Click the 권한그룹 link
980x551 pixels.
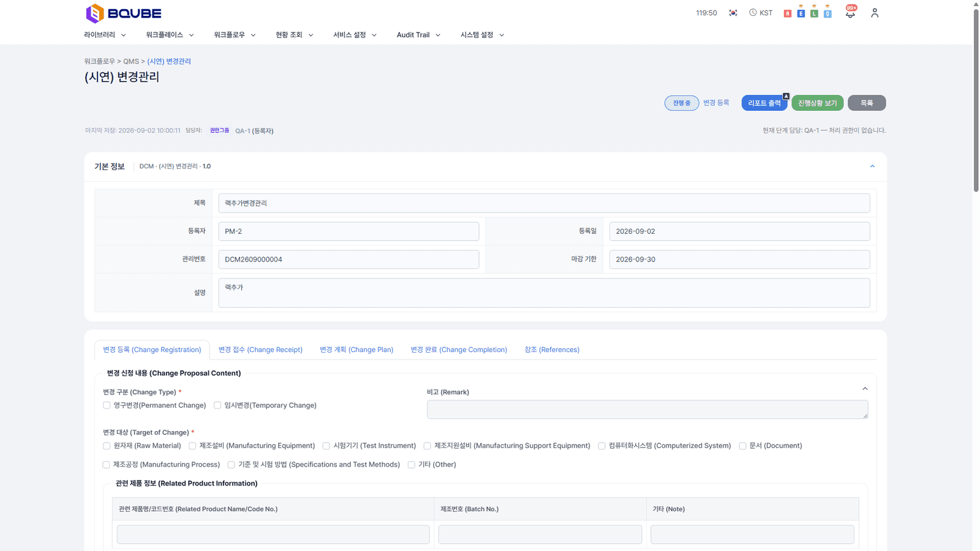[219, 130]
